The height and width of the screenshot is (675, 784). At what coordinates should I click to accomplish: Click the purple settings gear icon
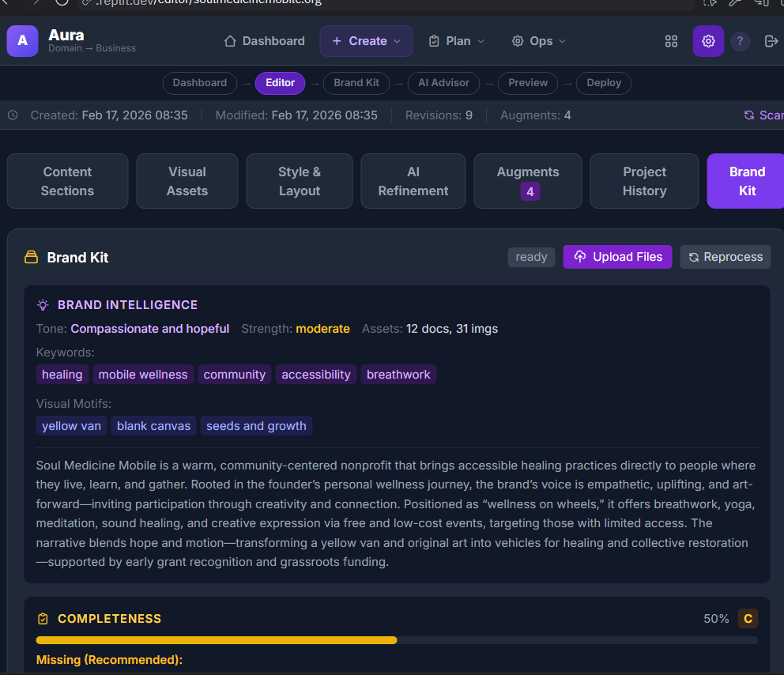coord(708,41)
